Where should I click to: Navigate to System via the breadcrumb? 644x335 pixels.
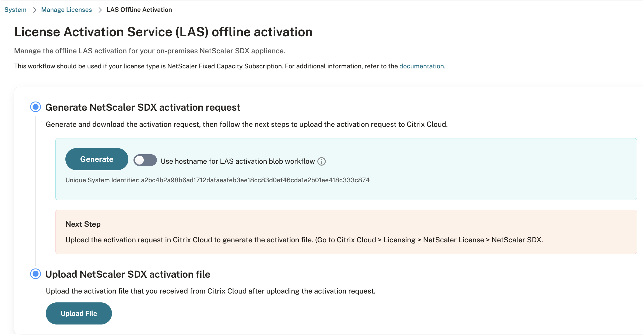click(x=15, y=9)
